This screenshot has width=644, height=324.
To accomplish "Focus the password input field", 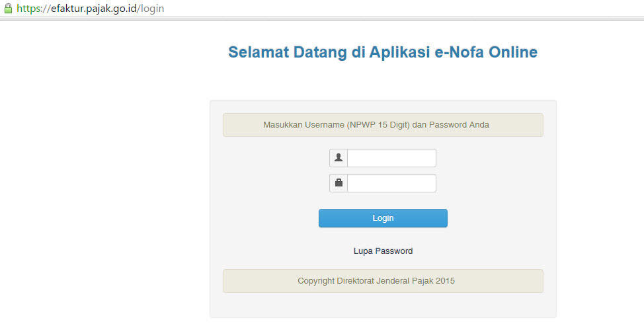I will pos(391,183).
